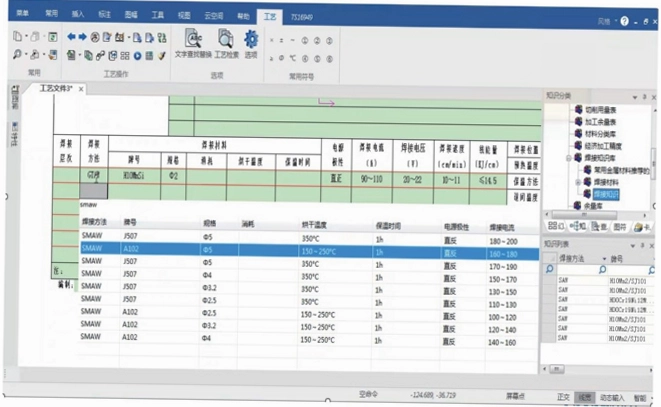Select the 工艺文件3* document tab

coord(56,88)
